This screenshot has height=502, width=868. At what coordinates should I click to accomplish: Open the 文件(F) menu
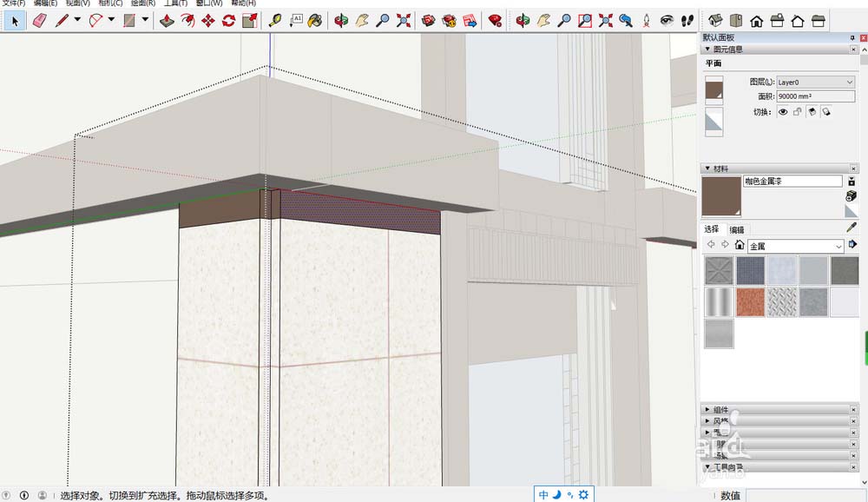pyautogui.click(x=14, y=3)
